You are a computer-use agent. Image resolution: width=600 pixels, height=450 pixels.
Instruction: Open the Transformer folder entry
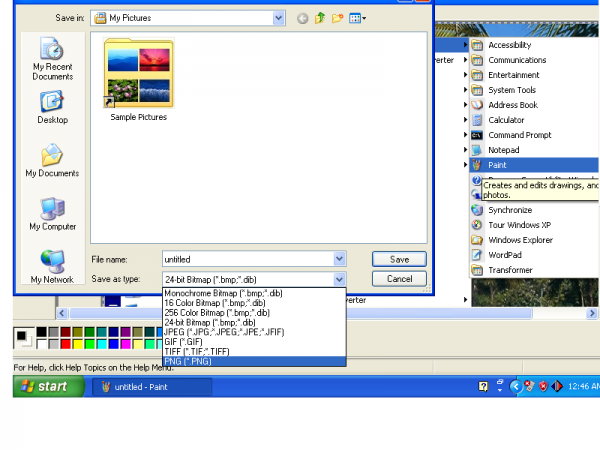(534, 270)
